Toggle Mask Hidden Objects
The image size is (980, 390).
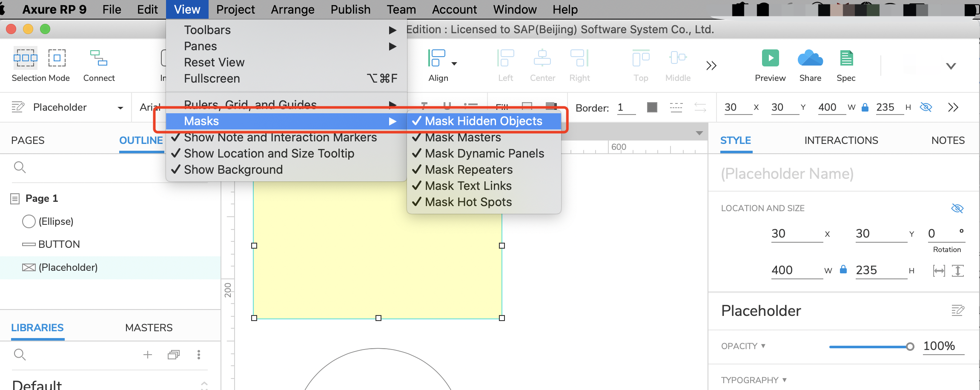tap(484, 121)
